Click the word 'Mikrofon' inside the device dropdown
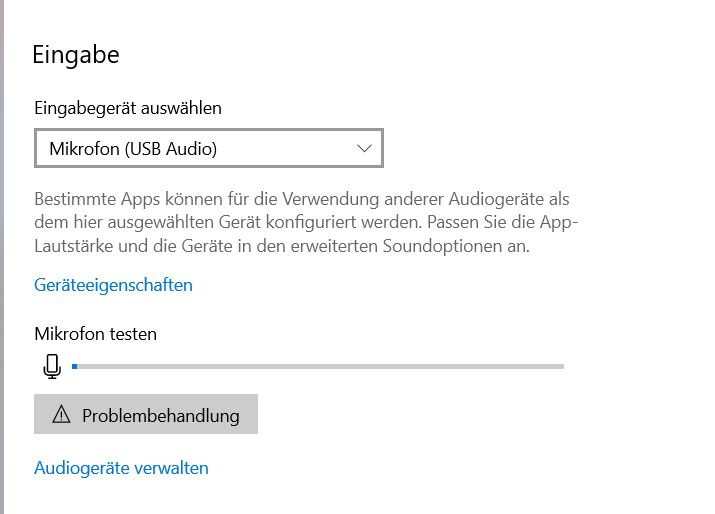 (84, 149)
